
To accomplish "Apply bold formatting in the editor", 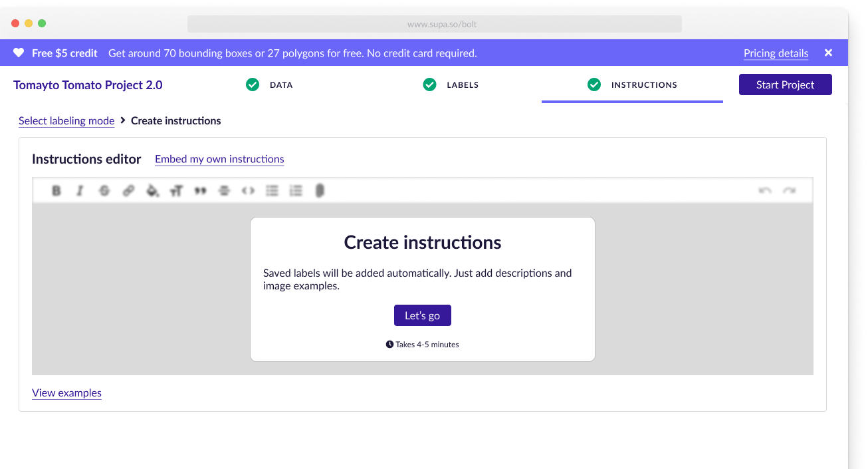I will click(56, 191).
